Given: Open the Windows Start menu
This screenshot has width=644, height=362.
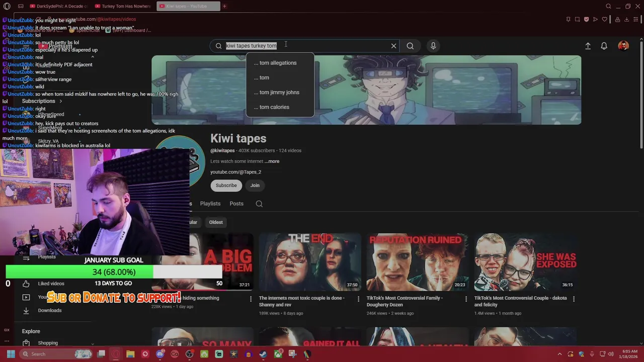Looking at the screenshot, I should (11, 354).
